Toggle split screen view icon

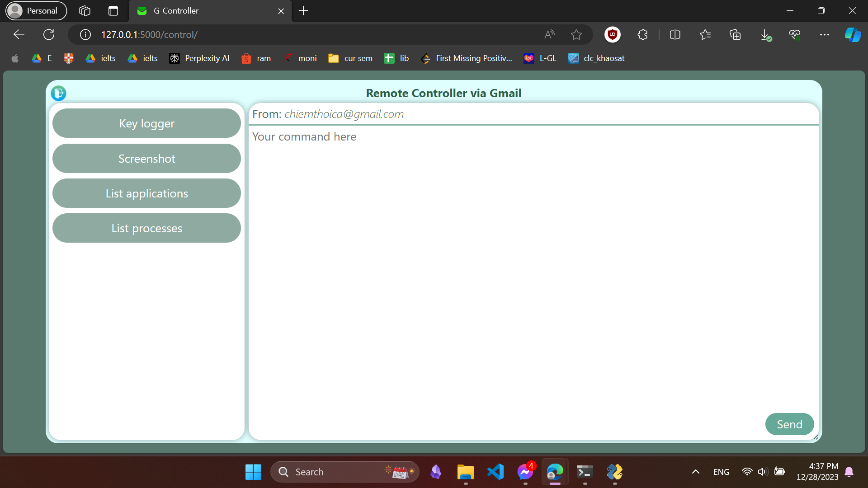point(675,35)
